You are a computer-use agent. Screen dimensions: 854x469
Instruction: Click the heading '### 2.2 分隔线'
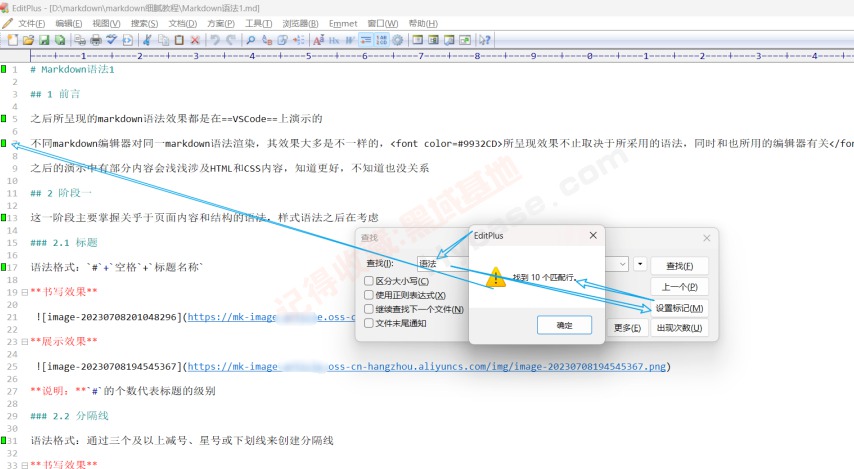coord(69,416)
